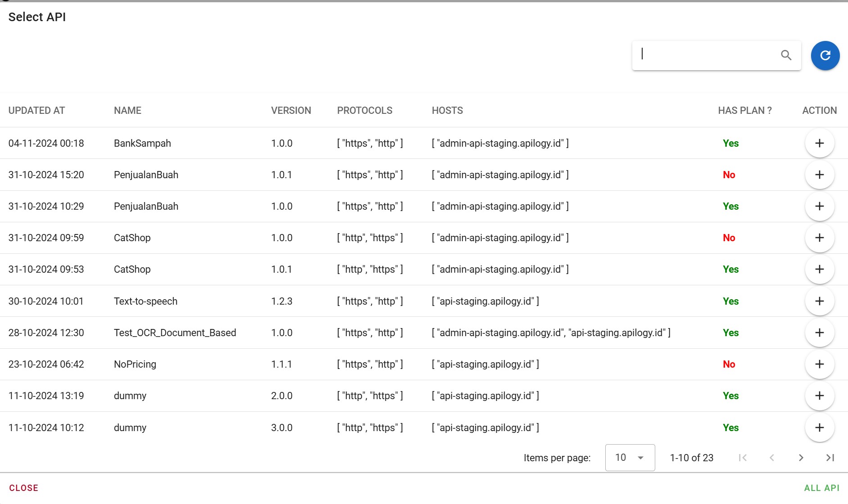The image size is (848, 504).
Task: Add dummy version 2.0.0 via plus icon
Action: pyautogui.click(x=819, y=396)
